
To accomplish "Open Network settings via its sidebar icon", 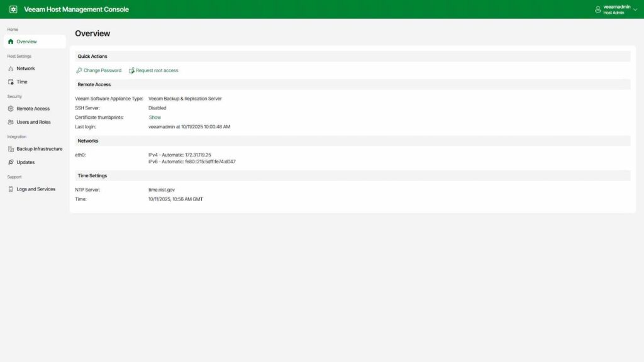I will coord(11,69).
